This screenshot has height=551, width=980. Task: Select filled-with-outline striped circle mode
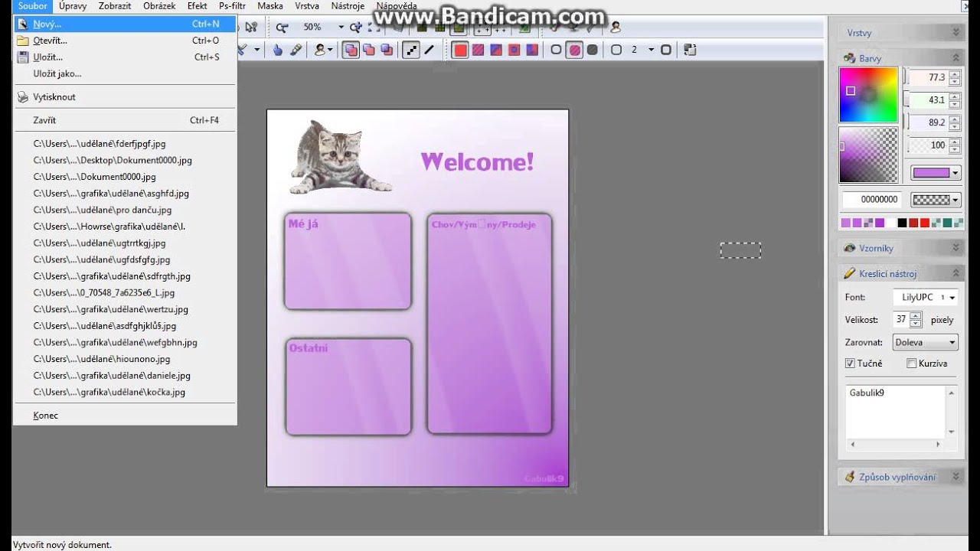click(x=574, y=50)
